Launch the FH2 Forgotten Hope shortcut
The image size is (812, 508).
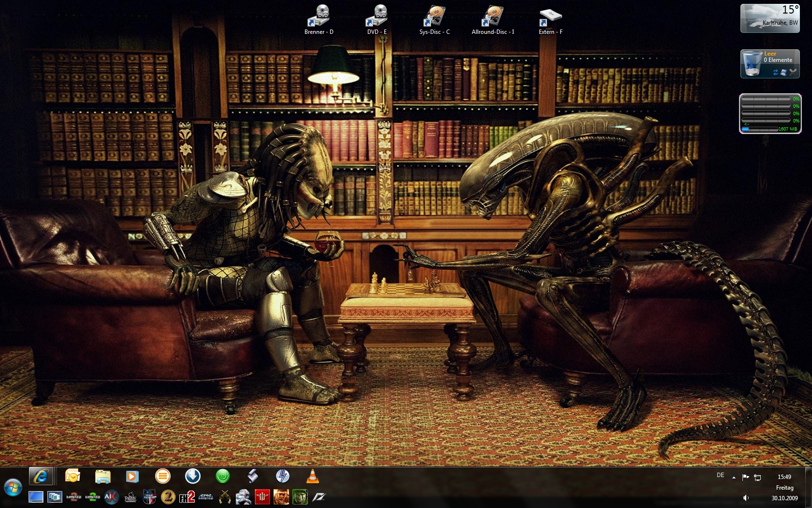tap(187, 497)
